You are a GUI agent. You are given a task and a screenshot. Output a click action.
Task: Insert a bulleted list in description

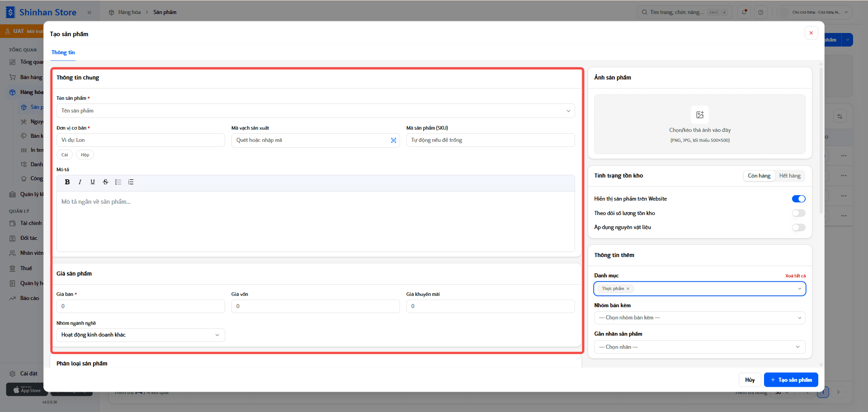(118, 182)
